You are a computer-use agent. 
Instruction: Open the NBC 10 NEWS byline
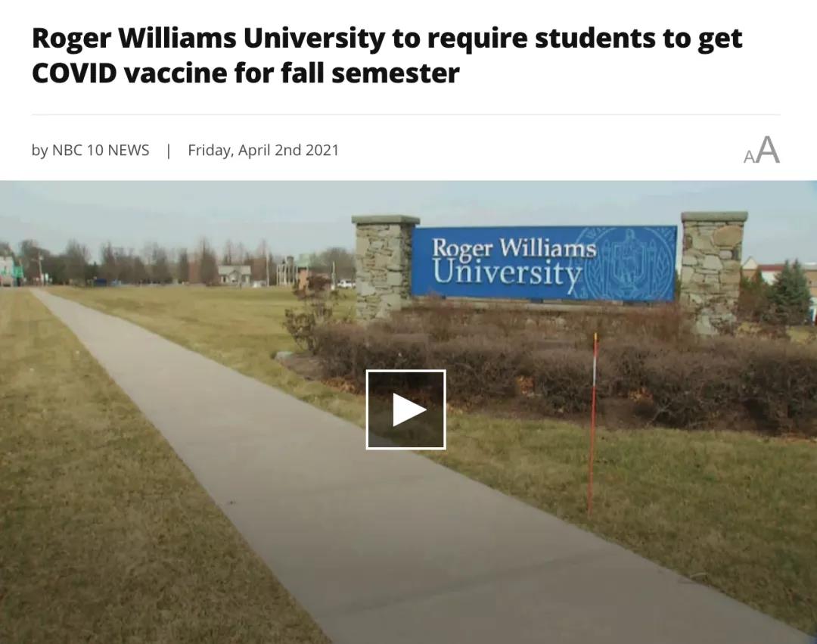101,150
